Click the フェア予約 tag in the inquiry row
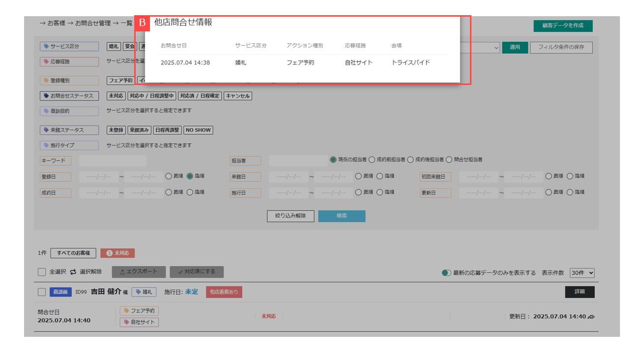This screenshot has height=356, width=644. [139, 311]
